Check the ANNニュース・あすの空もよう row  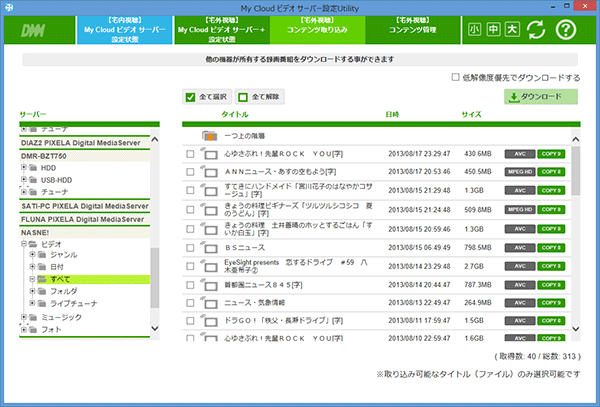[x=190, y=172]
